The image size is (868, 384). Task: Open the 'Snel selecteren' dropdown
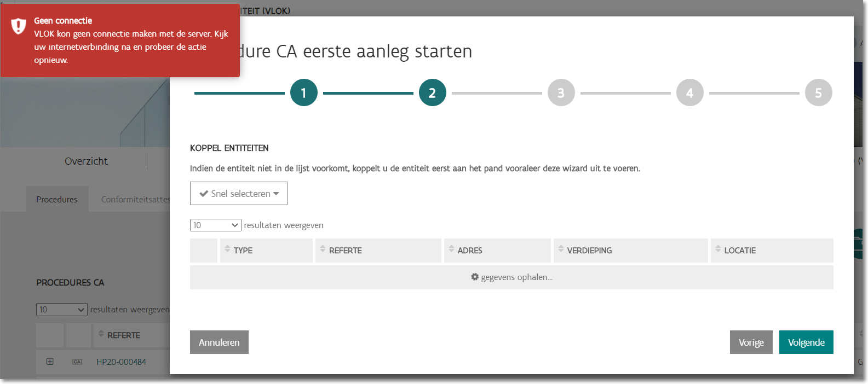(x=239, y=194)
